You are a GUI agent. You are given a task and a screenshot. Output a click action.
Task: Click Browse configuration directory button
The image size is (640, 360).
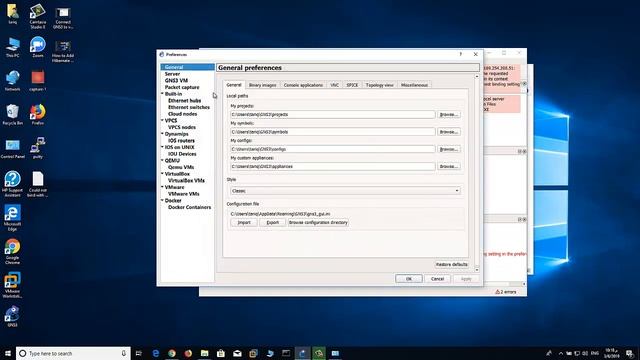point(318,222)
